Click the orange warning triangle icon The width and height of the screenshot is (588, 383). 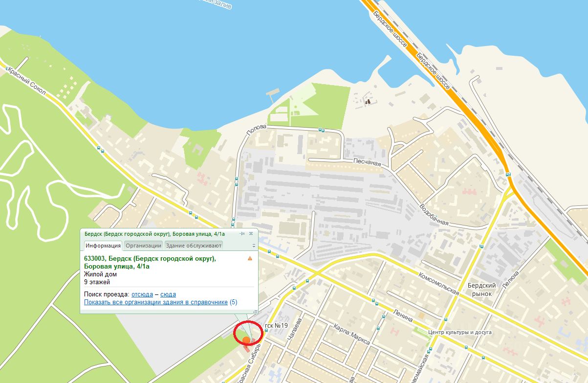point(250,258)
